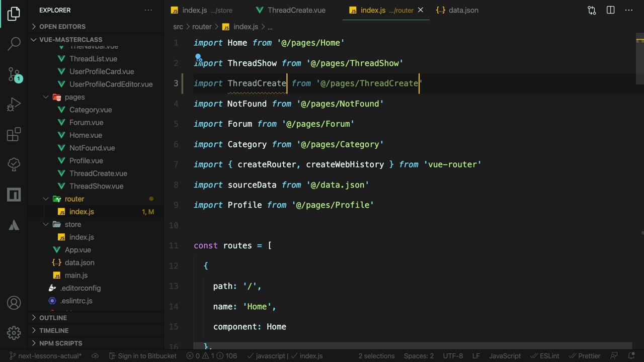Viewport: 644px width, 362px height.
Task: Switch to the ThreadCreate.vue tab
Action: point(296,10)
